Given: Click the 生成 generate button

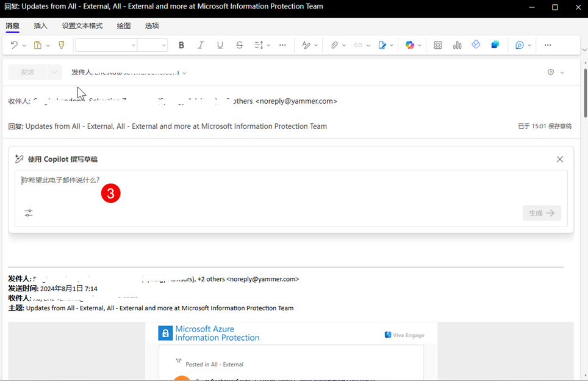Looking at the screenshot, I should pos(542,213).
